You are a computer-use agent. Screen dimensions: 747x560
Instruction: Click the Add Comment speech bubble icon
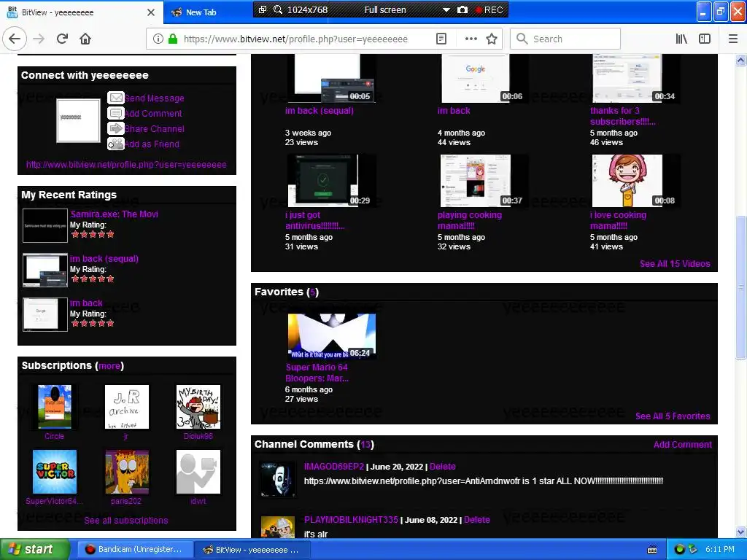point(116,113)
